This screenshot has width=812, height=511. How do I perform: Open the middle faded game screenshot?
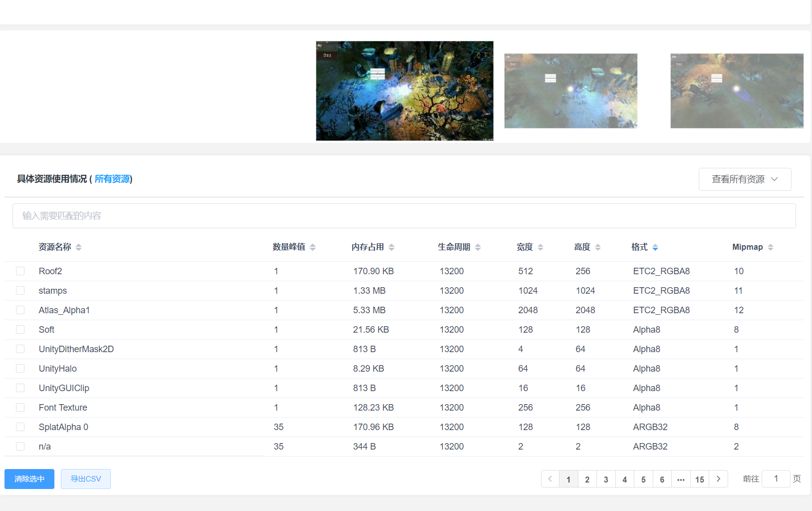click(x=571, y=91)
